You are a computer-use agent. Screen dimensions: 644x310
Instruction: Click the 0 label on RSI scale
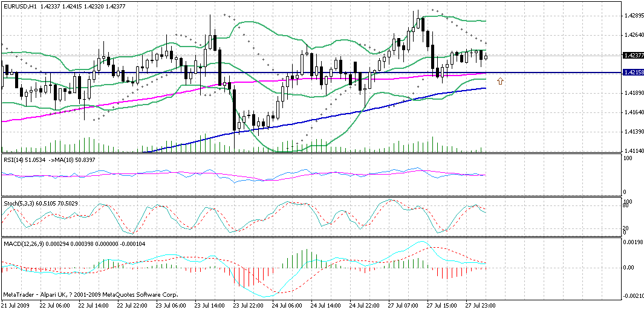click(x=625, y=192)
